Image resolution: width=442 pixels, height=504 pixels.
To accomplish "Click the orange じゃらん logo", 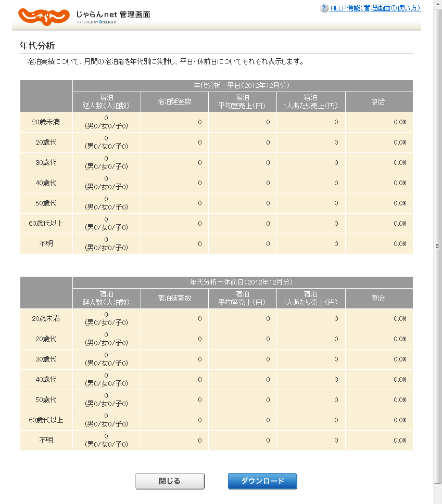I will pyautogui.click(x=44, y=17).
